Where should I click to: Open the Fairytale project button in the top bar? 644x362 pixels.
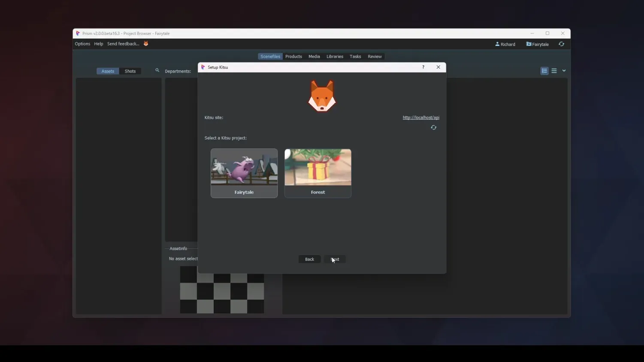pyautogui.click(x=538, y=44)
